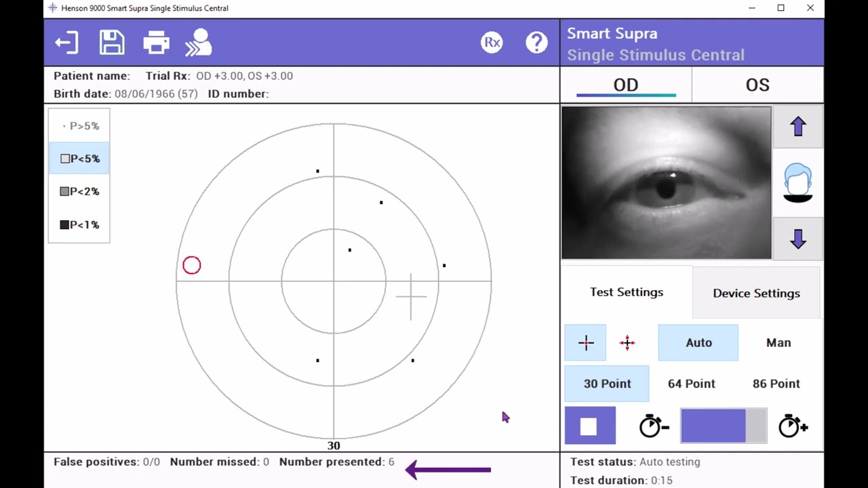Open the patient details icon
Image resolution: width=868 pixels, height=488 pixels.
pyautogui.click(x=199, y=42)
